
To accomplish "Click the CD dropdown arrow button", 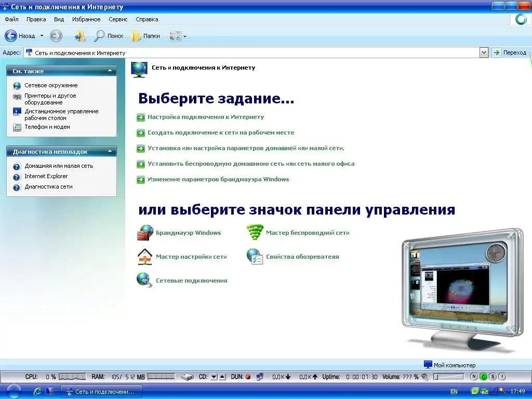I will tap(214, 377).
